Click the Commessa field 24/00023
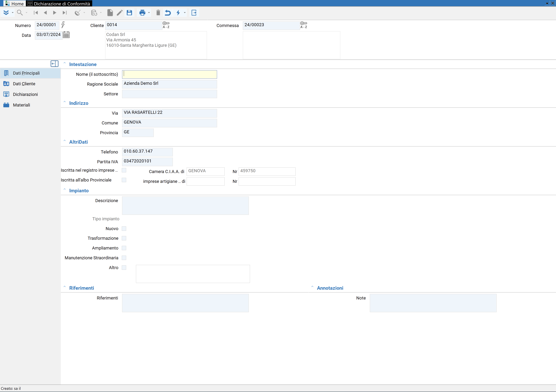The width and height of the screenshot is (556, 392). click(x=271, y=25)
